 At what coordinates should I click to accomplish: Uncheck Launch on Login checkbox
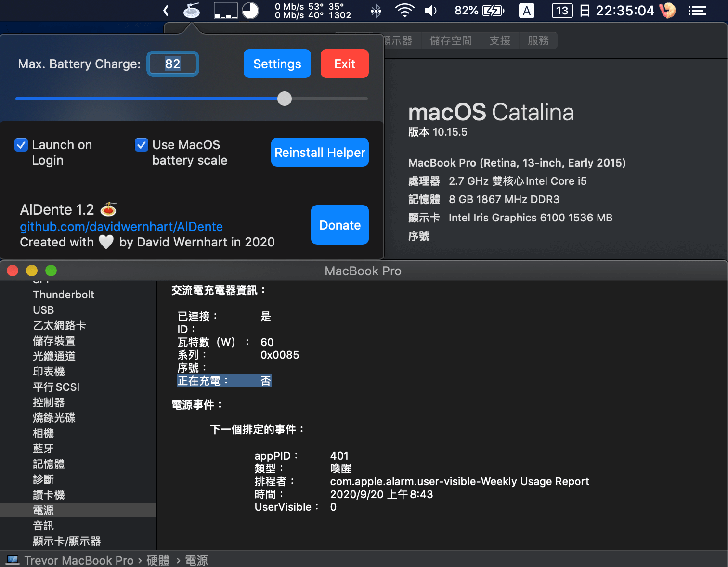coord(21,145)
